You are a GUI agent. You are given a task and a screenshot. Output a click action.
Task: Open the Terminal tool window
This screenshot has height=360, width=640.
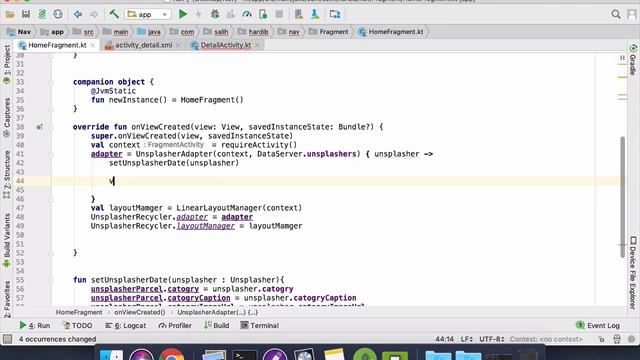[260, 325]
